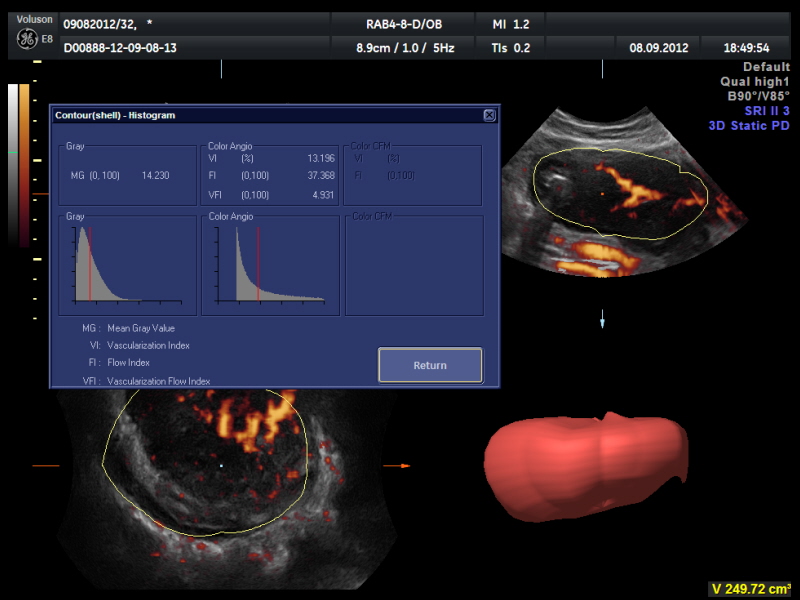The height and width of the screenshot is (600, 800).
Task: Close the Contour(shell) Histogram dialog
Action: 489,115
